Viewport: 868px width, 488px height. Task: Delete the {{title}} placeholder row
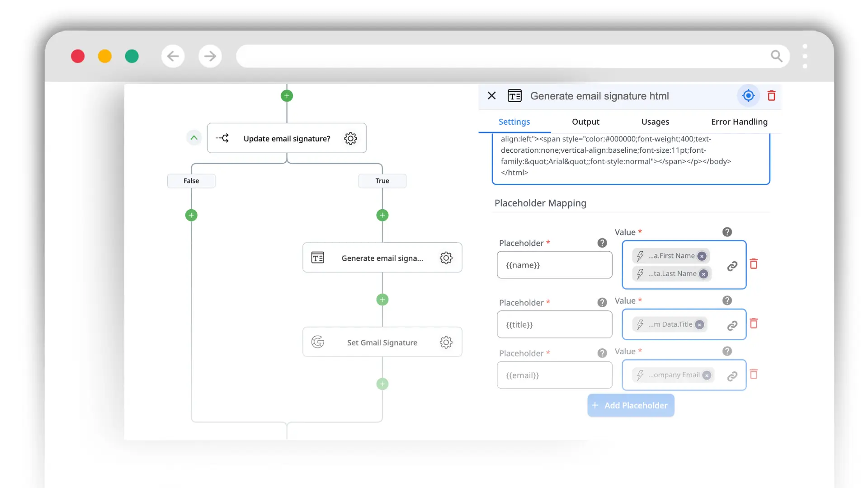754,323
